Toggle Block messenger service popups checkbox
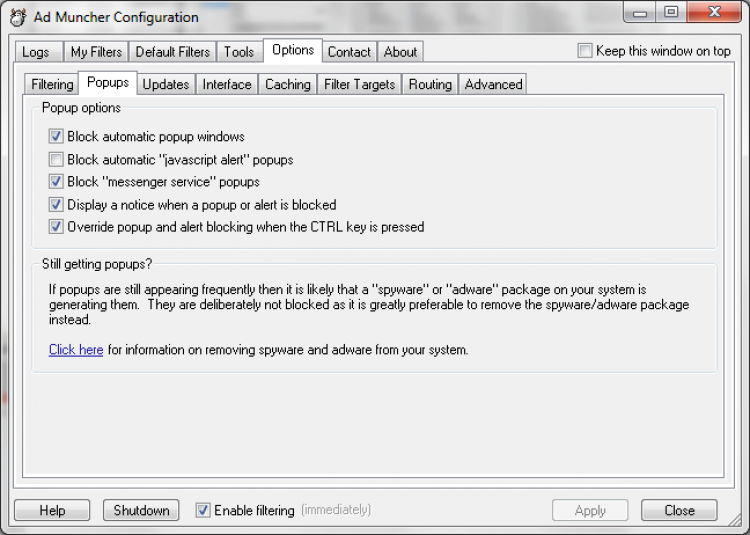Image resolution: width=750 pixels, height=535 pixels. pyautogui.click(x=56, y=182)
